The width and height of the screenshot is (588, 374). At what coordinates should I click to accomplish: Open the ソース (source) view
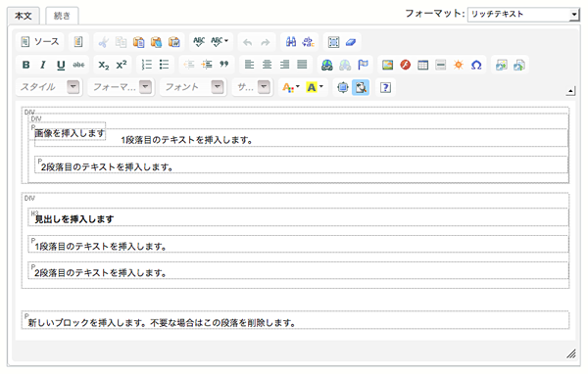40,41
